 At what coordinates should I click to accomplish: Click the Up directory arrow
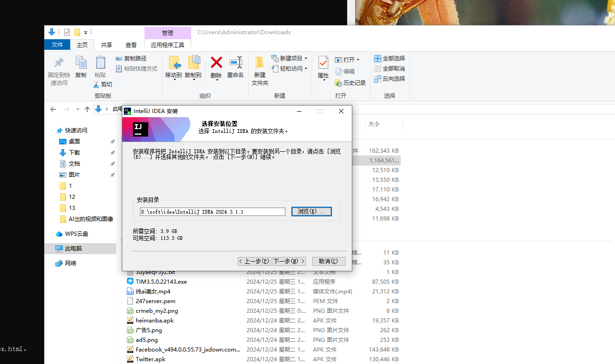coord(87,109)
